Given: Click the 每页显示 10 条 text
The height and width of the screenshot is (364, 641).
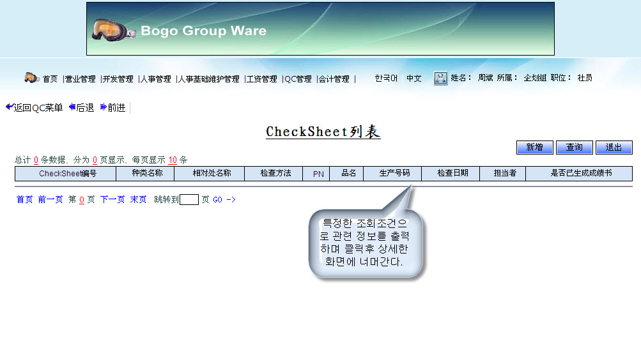Looking at the screenshot, I should coord(159,160).
